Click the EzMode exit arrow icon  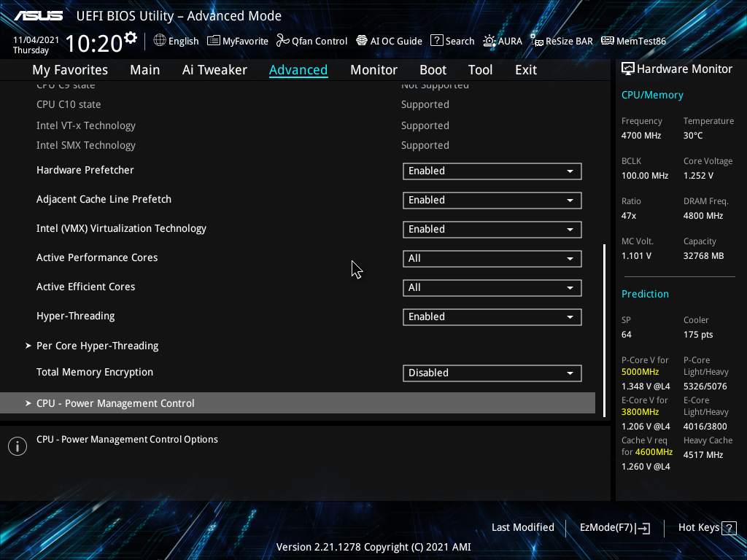[643, 528]
